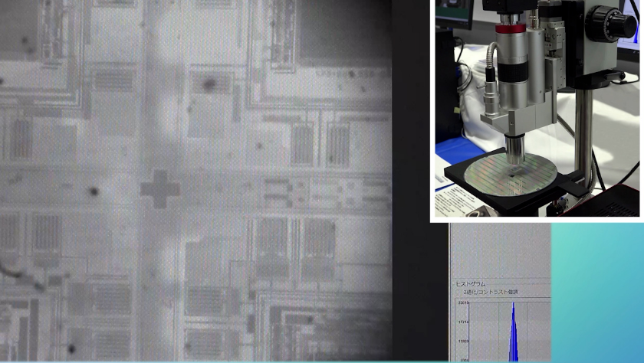
Task: Click the teal gradient background area
Action: point(598,291)
